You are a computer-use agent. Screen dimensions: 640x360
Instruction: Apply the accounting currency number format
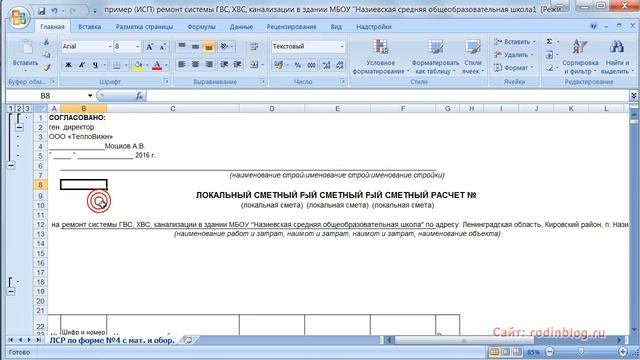point(279,65)
